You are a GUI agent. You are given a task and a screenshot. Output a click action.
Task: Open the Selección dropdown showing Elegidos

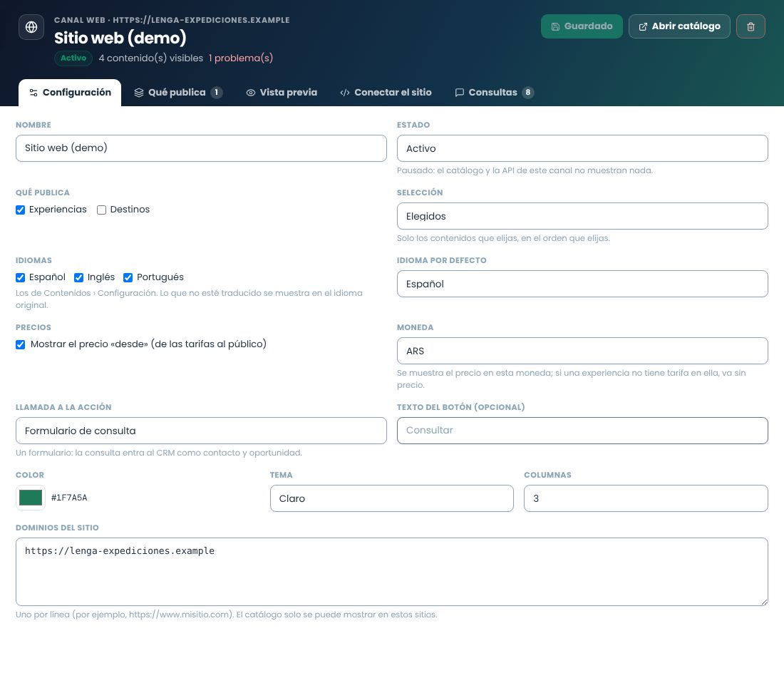coord(582,216)
